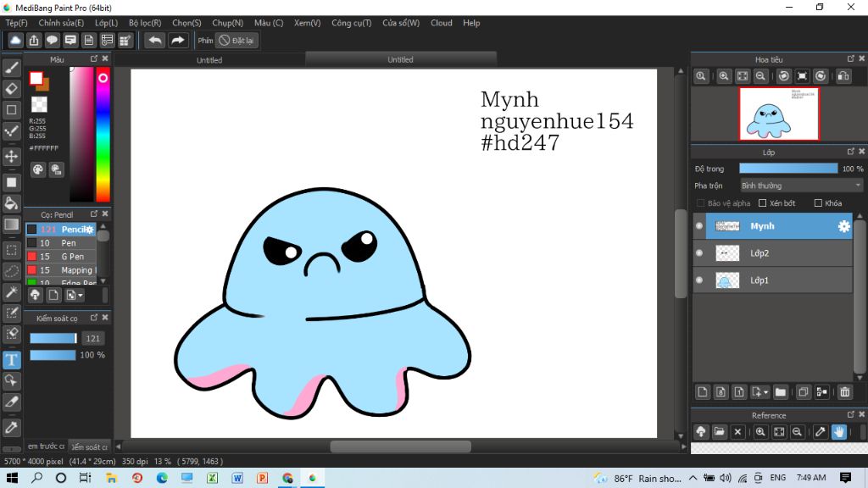Select the Magic Wand tool
Image resolution: width=868 pixels, height=488 pixels.
pos(12,292)
